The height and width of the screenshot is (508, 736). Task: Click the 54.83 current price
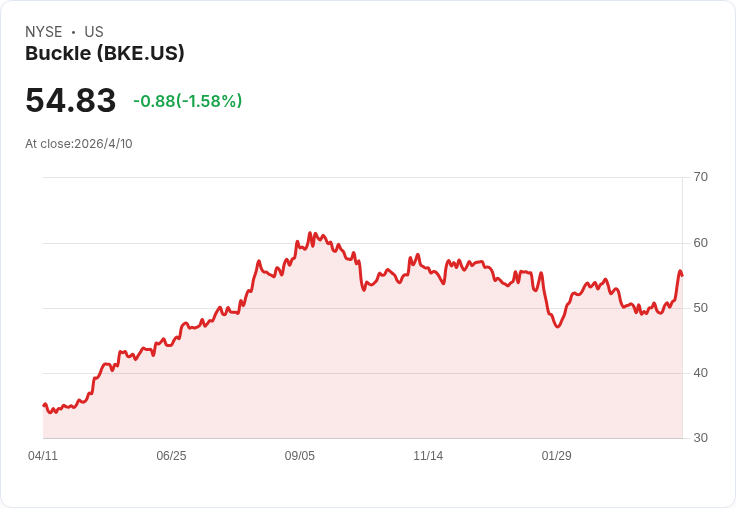pos(71,101)
